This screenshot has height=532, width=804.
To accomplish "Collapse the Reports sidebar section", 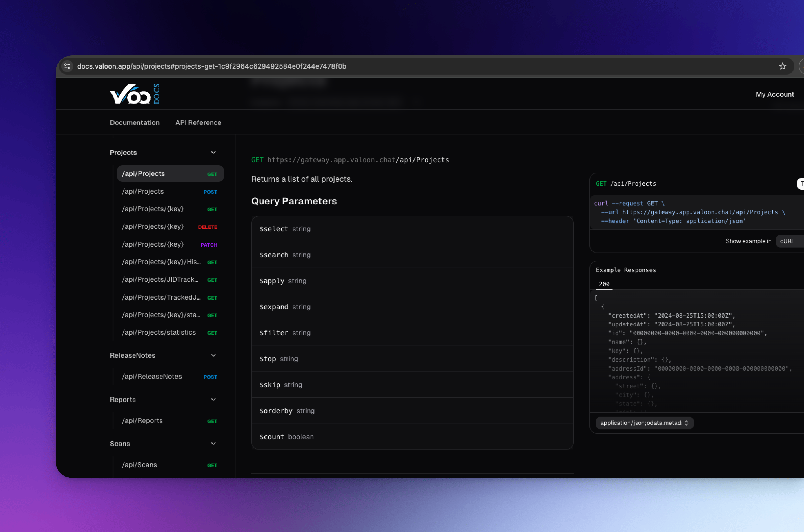I will coord(213,400).
